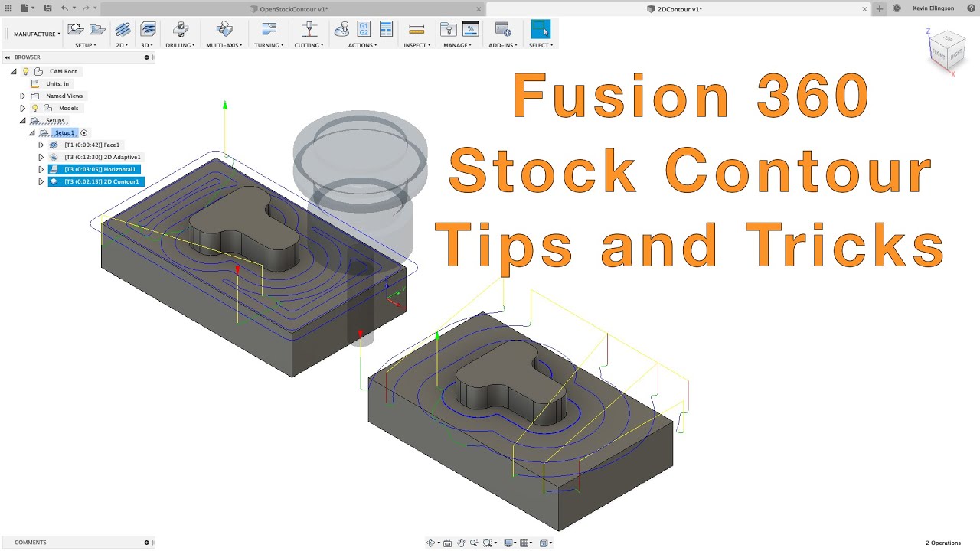Click the Look At icon
980x551 pixels.
[x=448, y=543]
